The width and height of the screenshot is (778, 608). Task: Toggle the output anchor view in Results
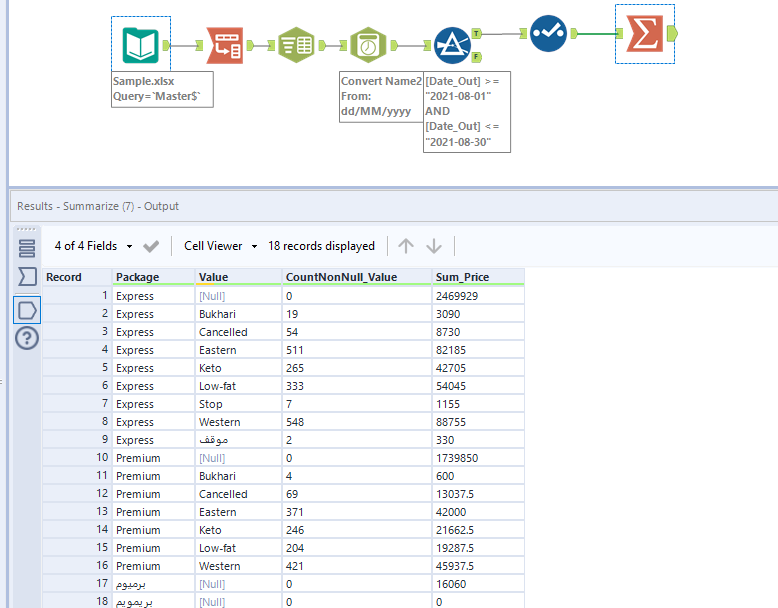(x=27, y=309)
